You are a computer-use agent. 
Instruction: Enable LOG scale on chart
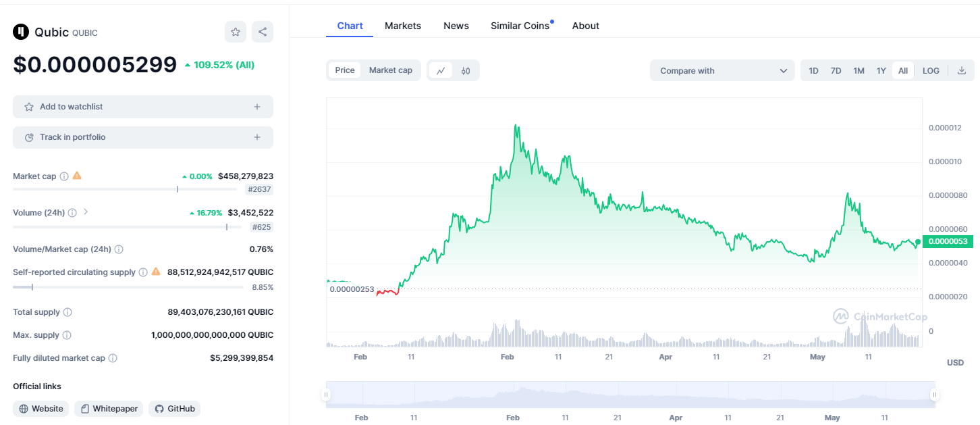click(931, 70)
